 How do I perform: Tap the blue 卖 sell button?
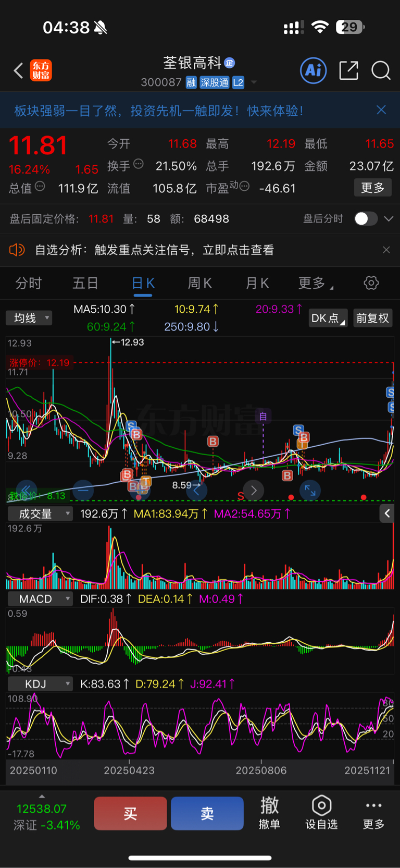pos(207,813)
